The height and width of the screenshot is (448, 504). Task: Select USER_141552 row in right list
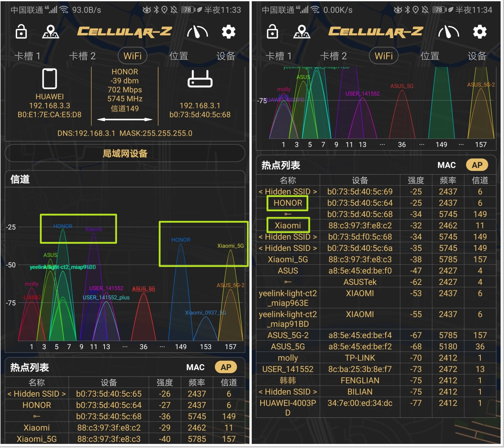coord(376,369)
